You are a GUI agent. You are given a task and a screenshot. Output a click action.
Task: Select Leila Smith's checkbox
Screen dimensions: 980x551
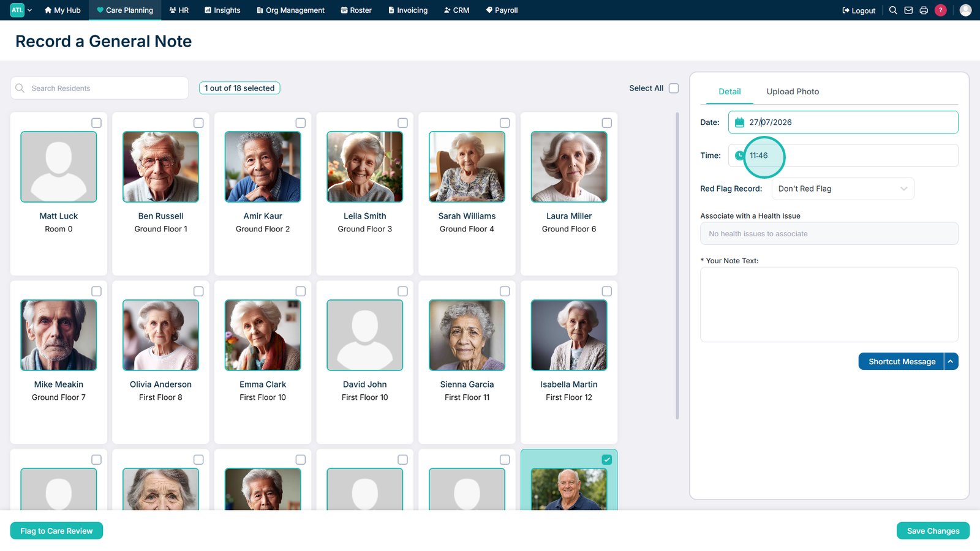[402, 123]
